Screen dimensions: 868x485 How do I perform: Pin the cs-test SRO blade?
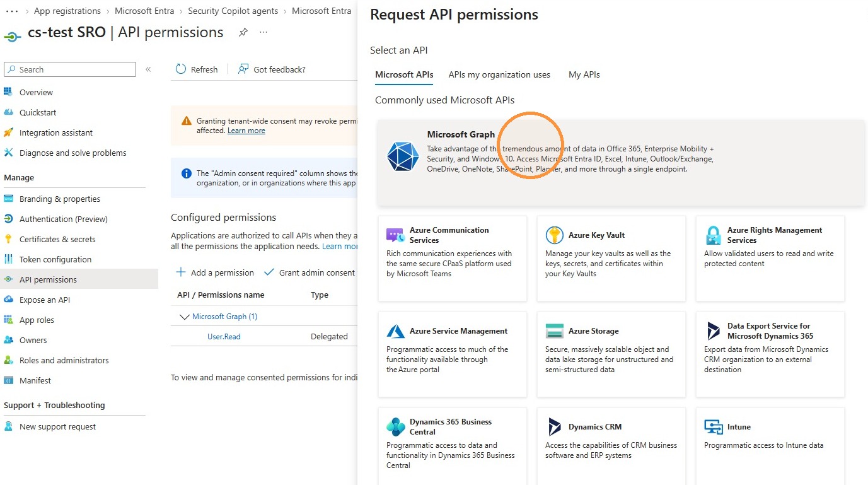tap(243, 32)
